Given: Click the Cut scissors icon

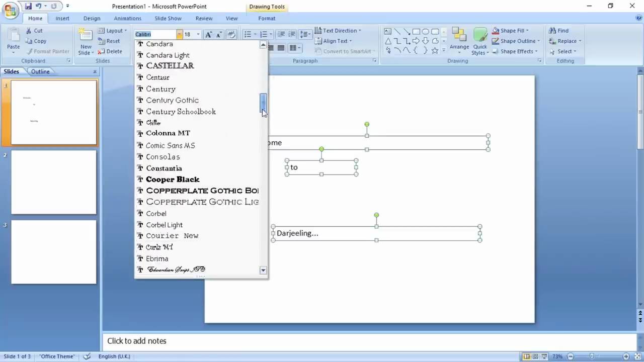Looking at the screenshot, I should tap(28, 31).
